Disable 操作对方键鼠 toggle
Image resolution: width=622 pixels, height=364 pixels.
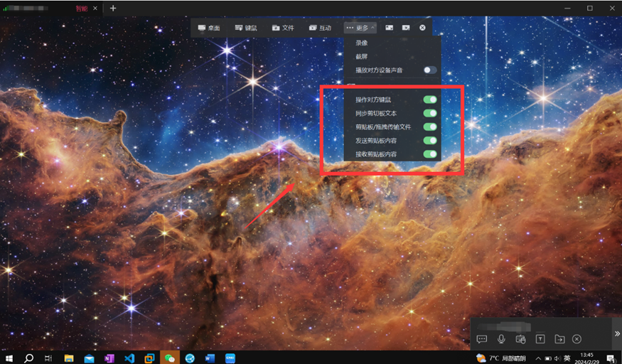pyautogui.click(x=430, y=100)
